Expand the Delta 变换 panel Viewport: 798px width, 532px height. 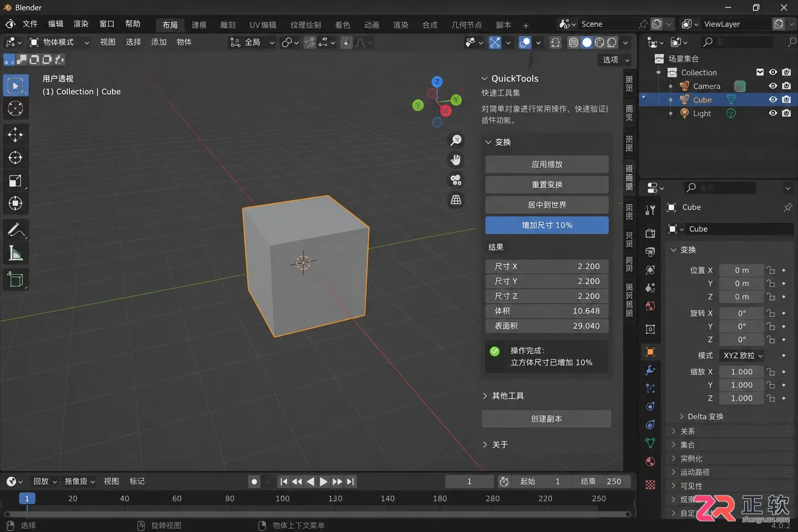702,417
